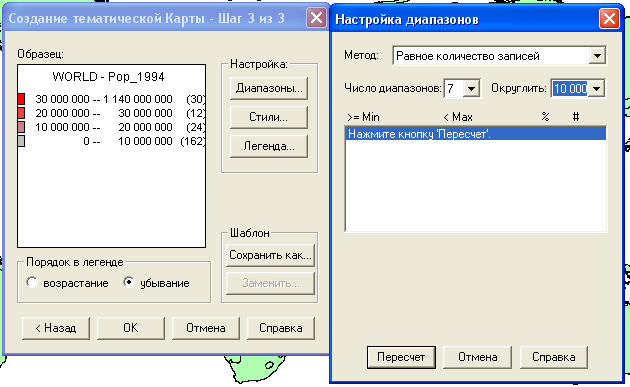Click the (24) record count in legend
The image size is (630, 387).
(196, 127)
